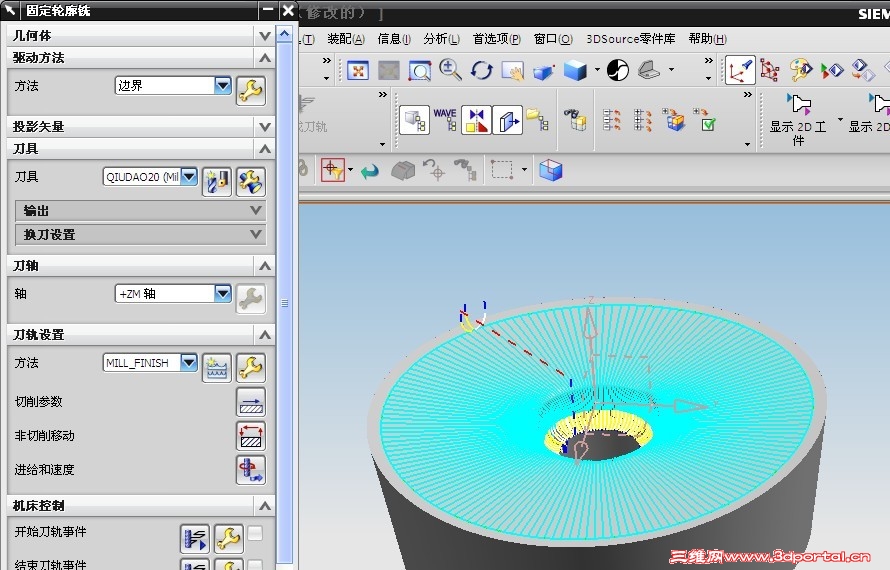Image resolution: width=890 pixels, height=570 pixels.
Task: Click the create new tool icon
Action: [217, 182]
